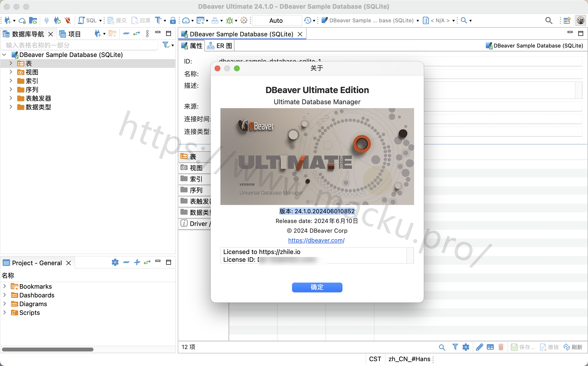Click the transaction mode T icon
This screenshot has height=366, width=588.
click(x=158, y=21)
